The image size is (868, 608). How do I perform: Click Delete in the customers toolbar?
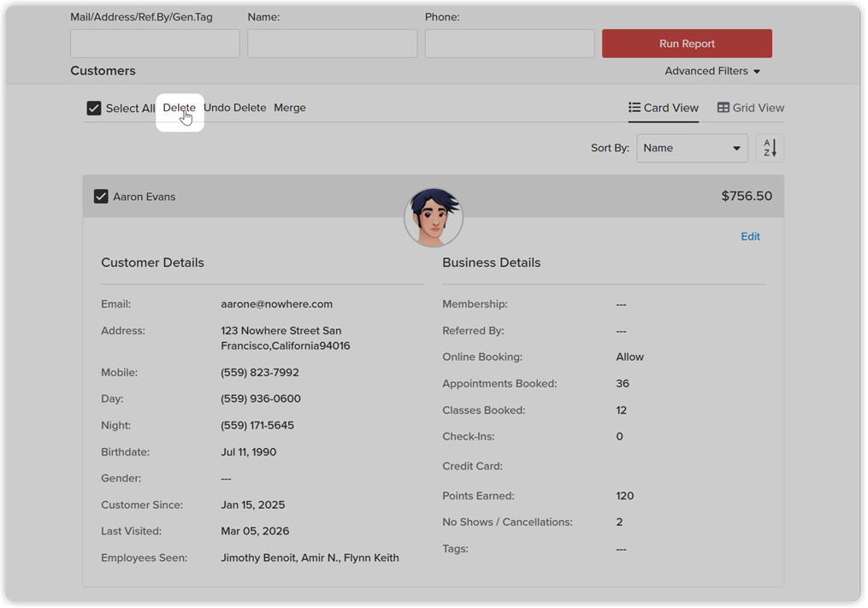click(179, 108)
